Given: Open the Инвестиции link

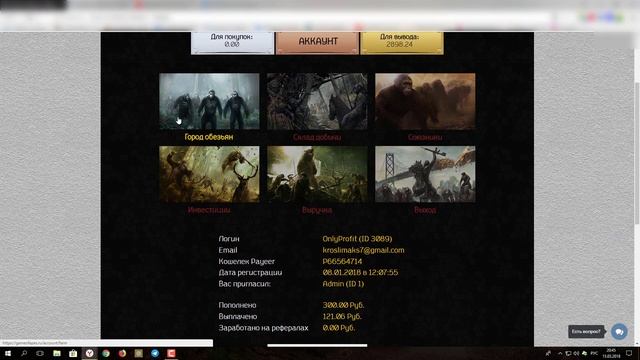Looking at the screenshot, I should click(209, 210).
